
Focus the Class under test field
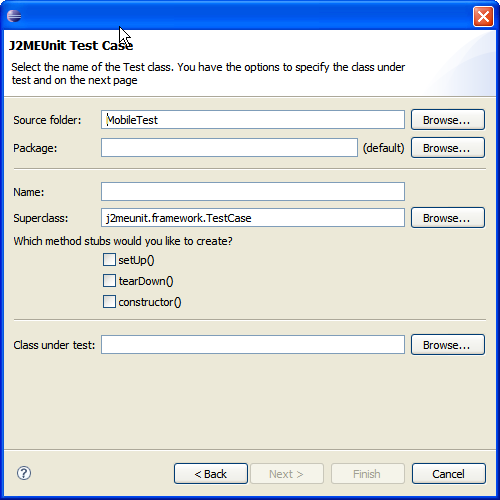(x=253, y=345)
